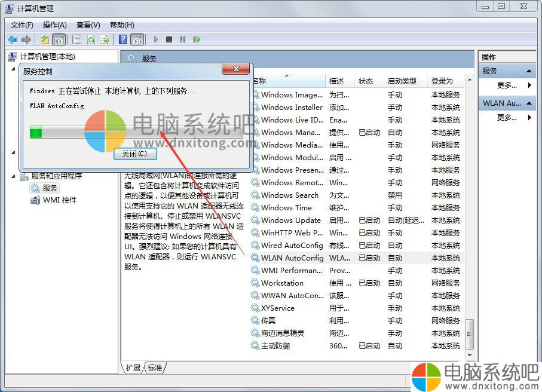The height and width of the screenshot is (392, 542).
Task: Click 已启动 status of the Workstation row
Action: [x=369, y=283]
